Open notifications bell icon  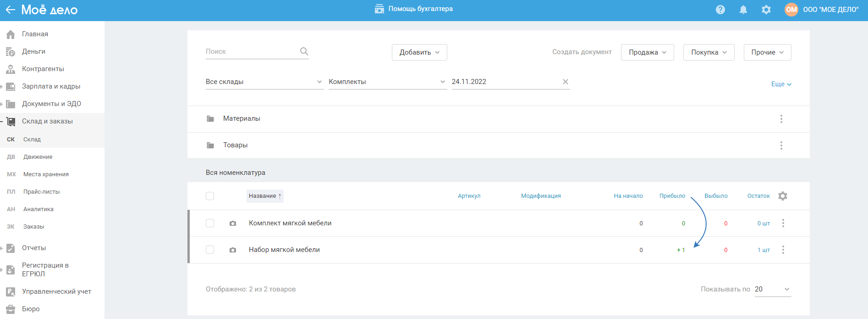743,10
